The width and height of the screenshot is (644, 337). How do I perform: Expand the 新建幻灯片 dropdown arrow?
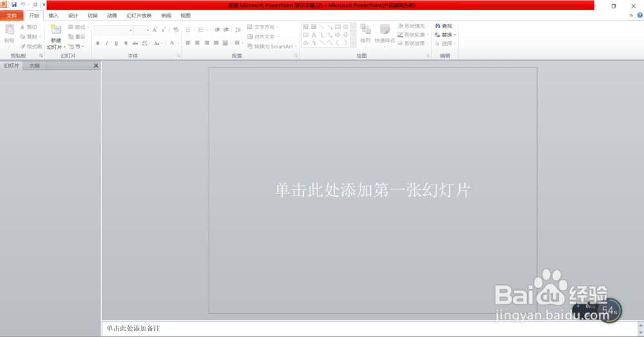coord(64,47)
